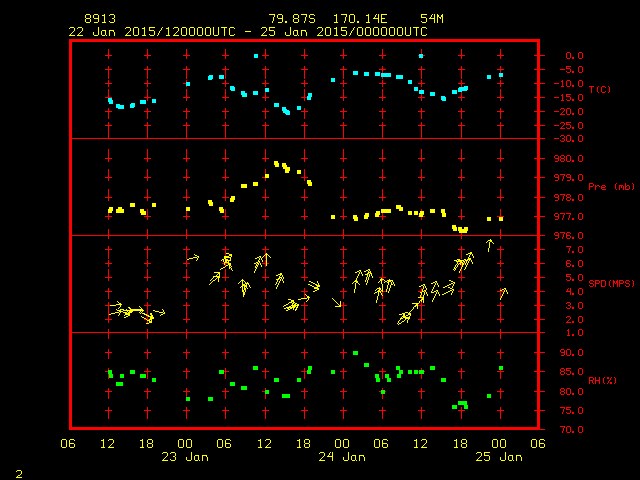Click the "980.0" pressure tick value
The image size is (640, 480).
coord(569,158)
